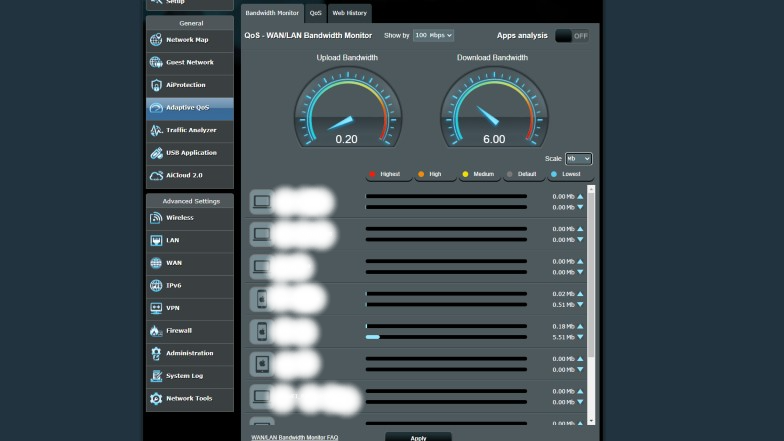Screen dimensions: 784x441
Task: Select the Lowest priority blue swatch
Action: coord(554,174)
